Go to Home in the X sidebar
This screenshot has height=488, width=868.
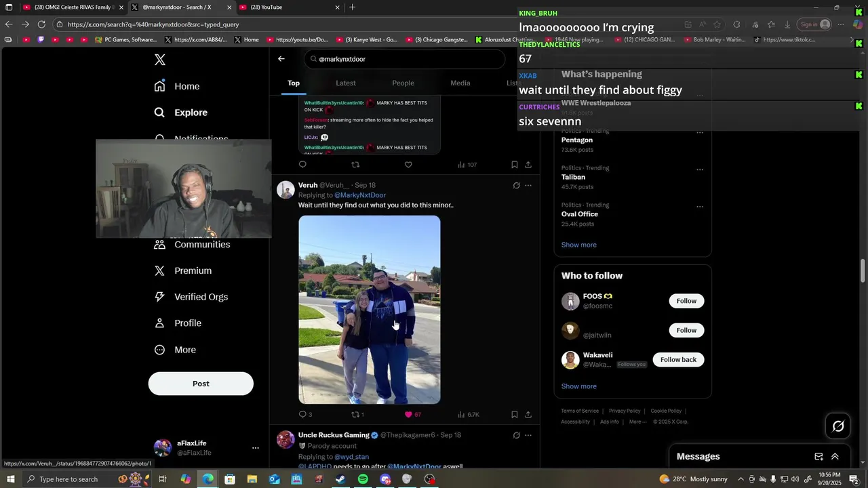pyautogui.click(x=177, y=86)
